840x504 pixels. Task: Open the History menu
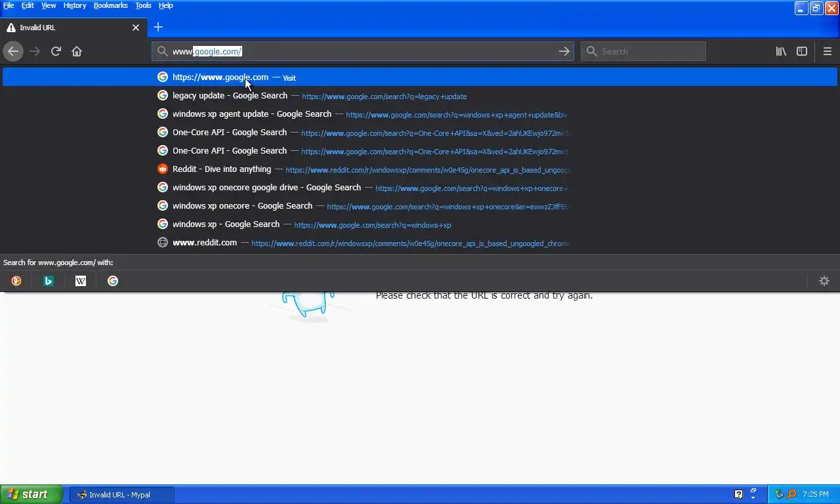75,5
